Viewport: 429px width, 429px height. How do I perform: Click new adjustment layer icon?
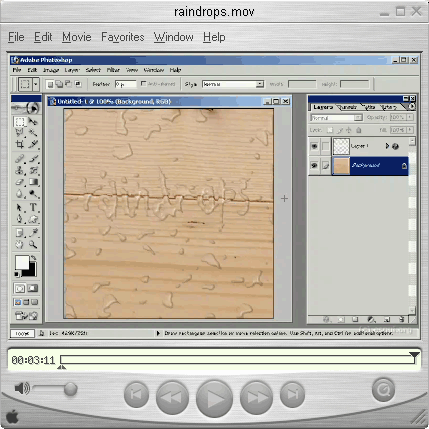coord(371,319)
